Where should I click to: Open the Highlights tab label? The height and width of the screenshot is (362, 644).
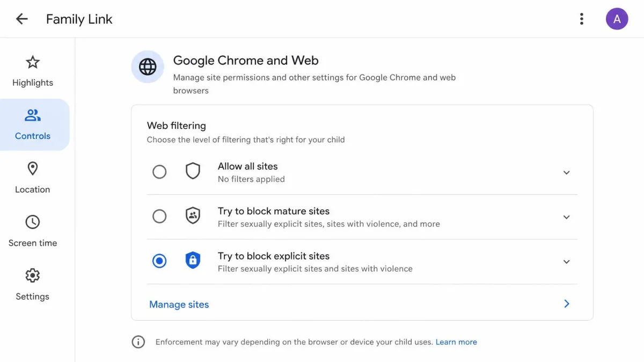[33, 83]
